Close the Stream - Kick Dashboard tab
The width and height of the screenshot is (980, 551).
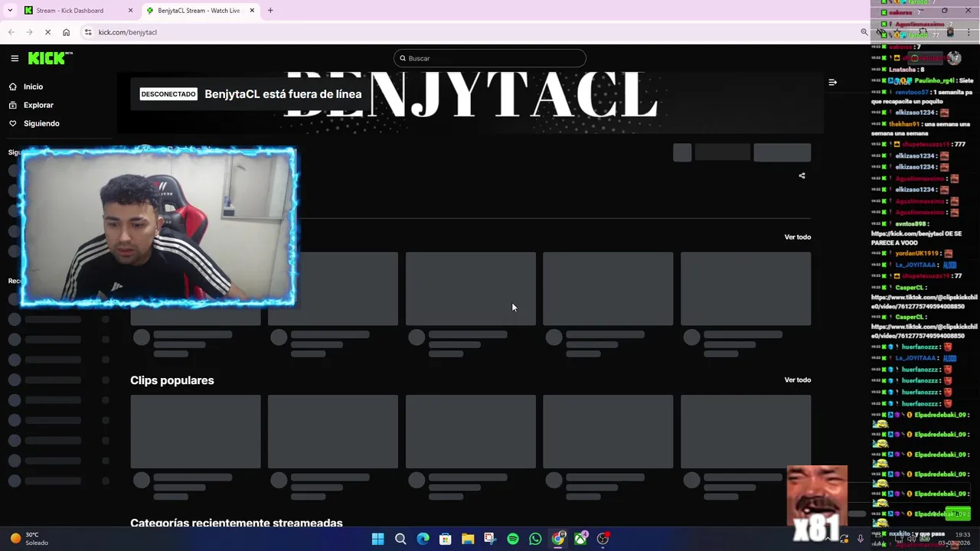(x=130, y=11)
